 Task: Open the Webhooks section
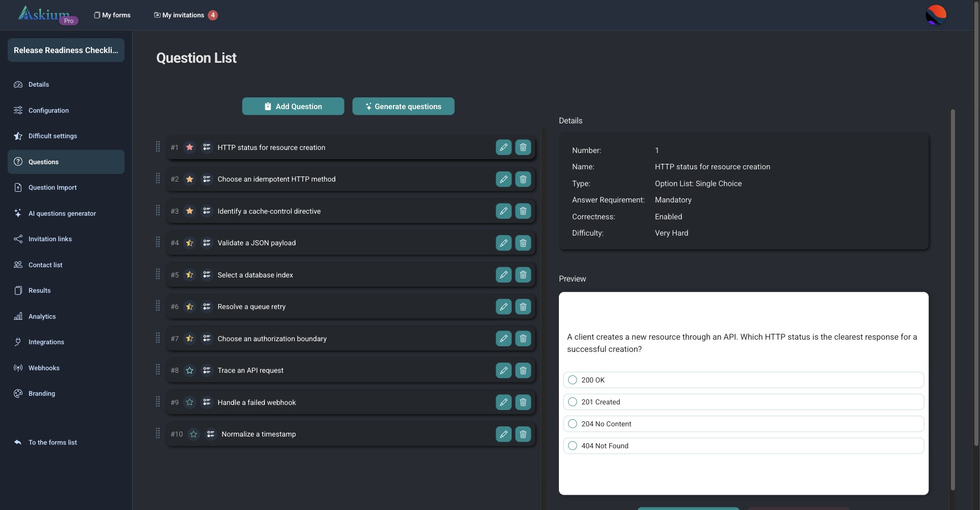click(x=66, y=368)
